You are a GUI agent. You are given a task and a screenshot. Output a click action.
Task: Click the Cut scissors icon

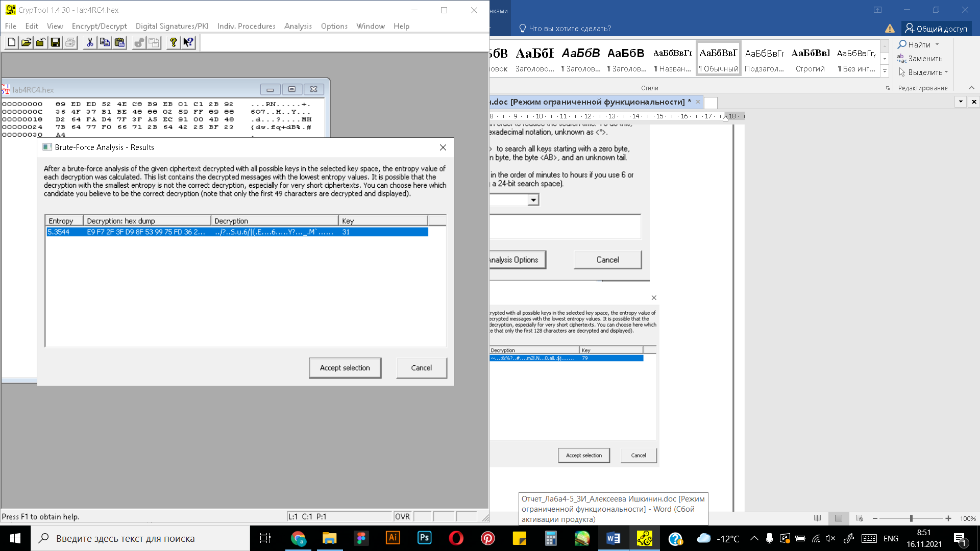pos(90,42)
